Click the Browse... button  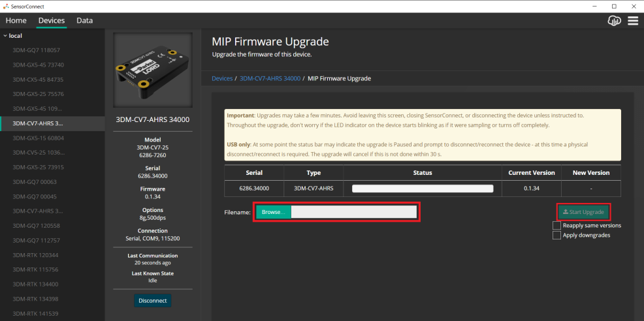click(x=274, y=212)
